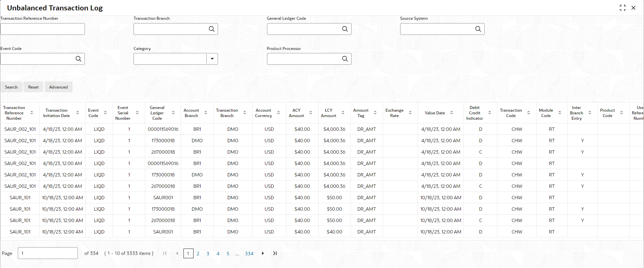Viewport: 644px width, 268px height.
Task: Sort by Debit Credit Indicator column
Action: point(490,113)
